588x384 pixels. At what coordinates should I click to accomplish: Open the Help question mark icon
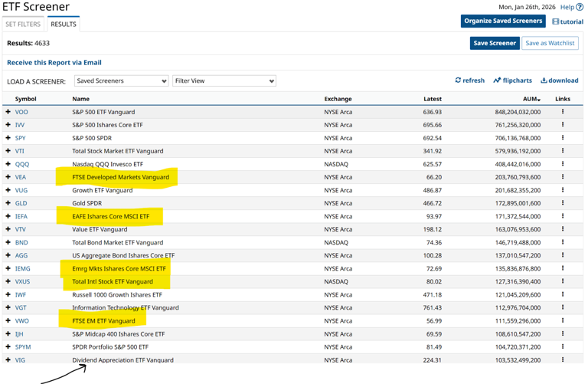point(580,8)
